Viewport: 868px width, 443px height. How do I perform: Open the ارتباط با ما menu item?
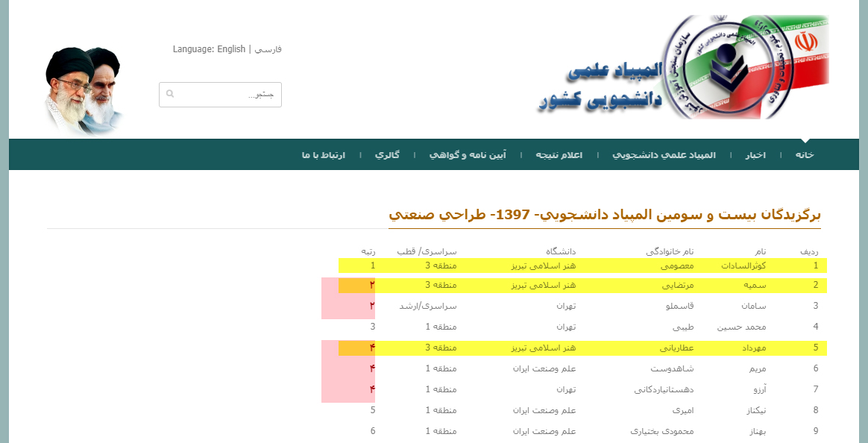[x=324, y=155]
